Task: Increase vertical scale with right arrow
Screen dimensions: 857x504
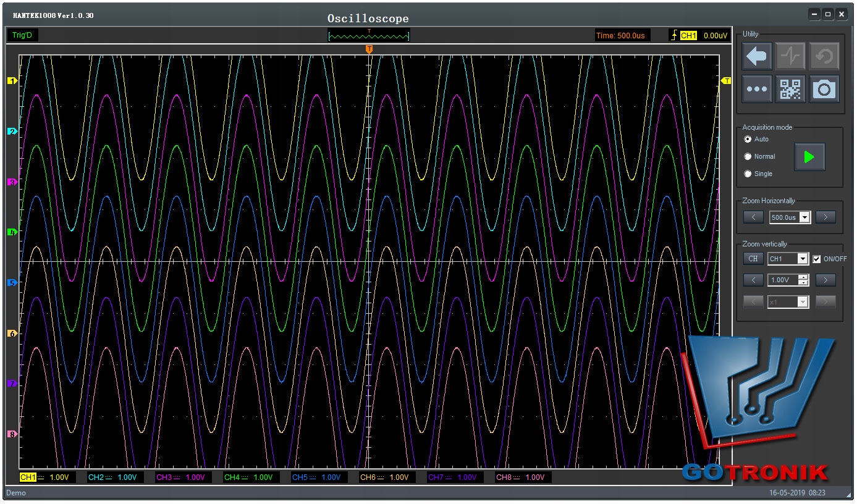Action: 825,280
